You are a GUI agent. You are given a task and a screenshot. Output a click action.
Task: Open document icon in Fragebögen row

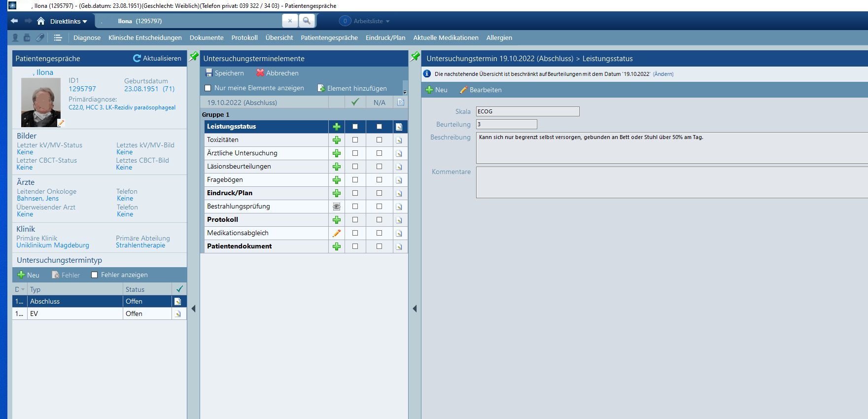(399, 180)
